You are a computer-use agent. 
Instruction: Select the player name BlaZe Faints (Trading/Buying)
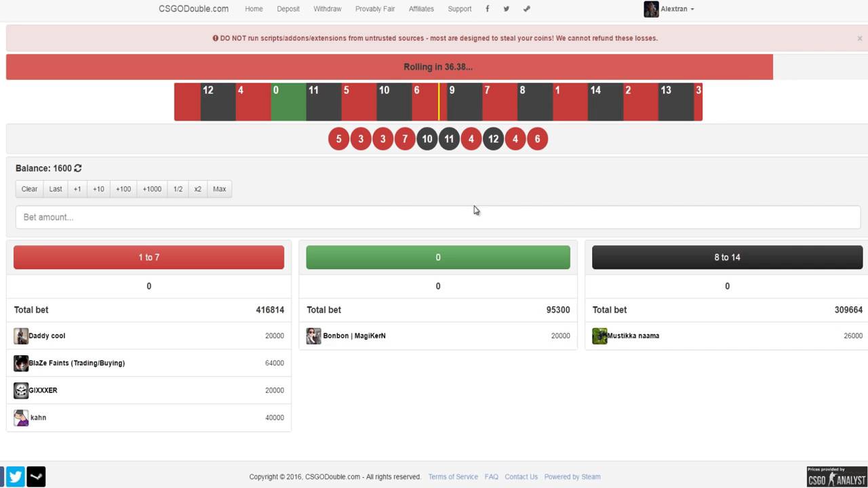tap(77, 363)
